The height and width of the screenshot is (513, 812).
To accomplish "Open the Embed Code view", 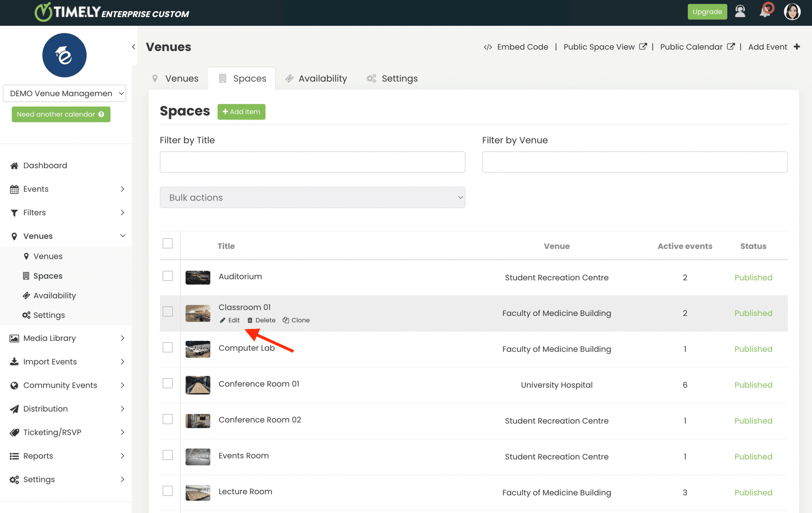I will (522, 46).
